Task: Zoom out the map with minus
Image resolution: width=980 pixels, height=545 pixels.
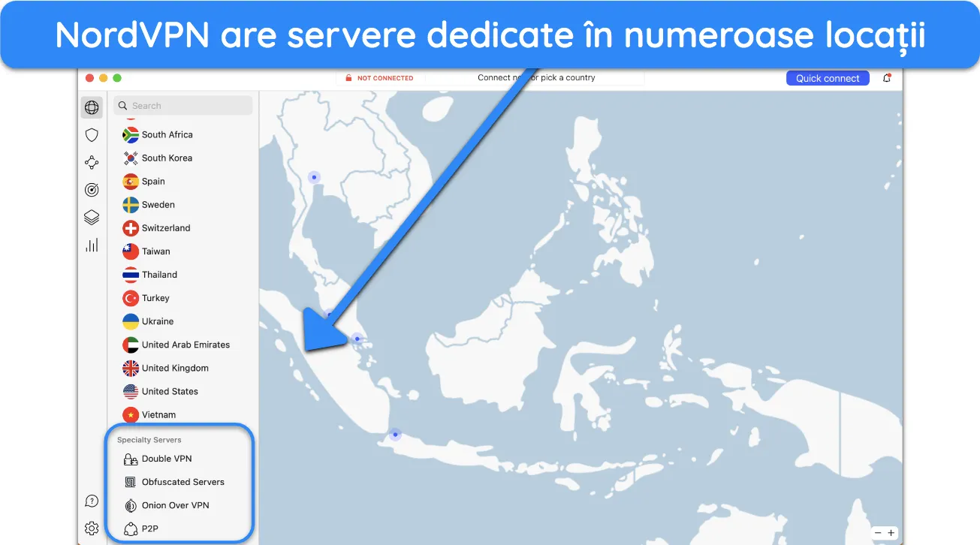Action: [878, 533]
